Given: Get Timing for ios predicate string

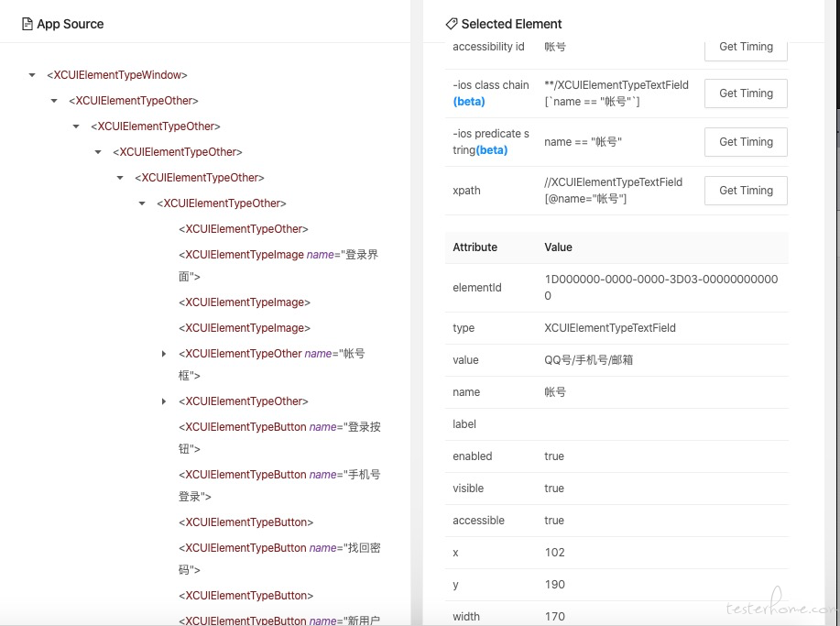Looking at the screenshot, I should click(x=746, y=142).
